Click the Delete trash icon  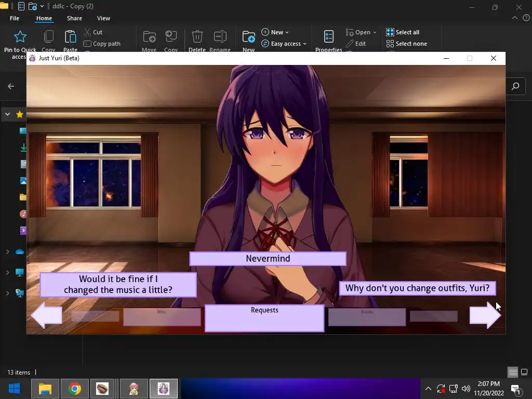pos(197,36)
